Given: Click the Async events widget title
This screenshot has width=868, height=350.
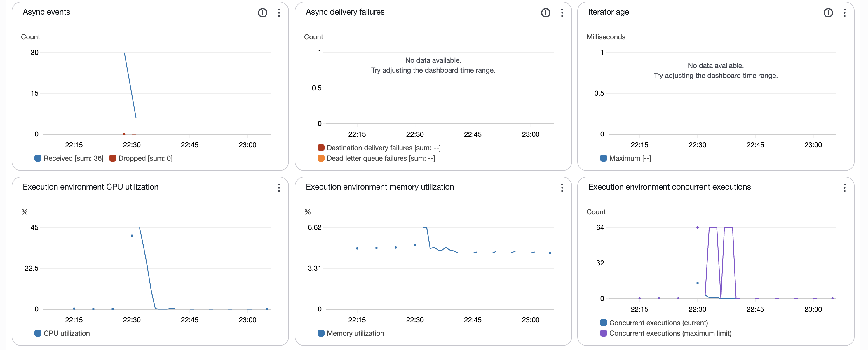Looking at the screenshot, I should click(46, 12).
